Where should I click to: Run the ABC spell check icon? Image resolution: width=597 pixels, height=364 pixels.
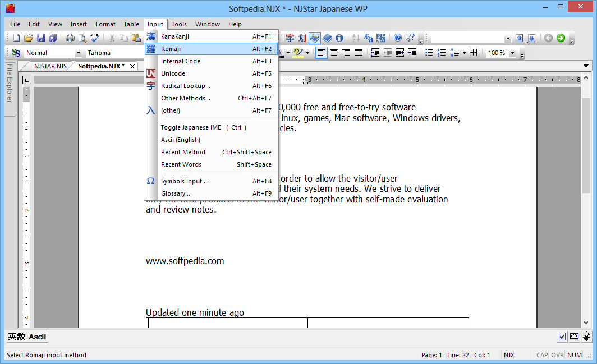click(94, 38)
